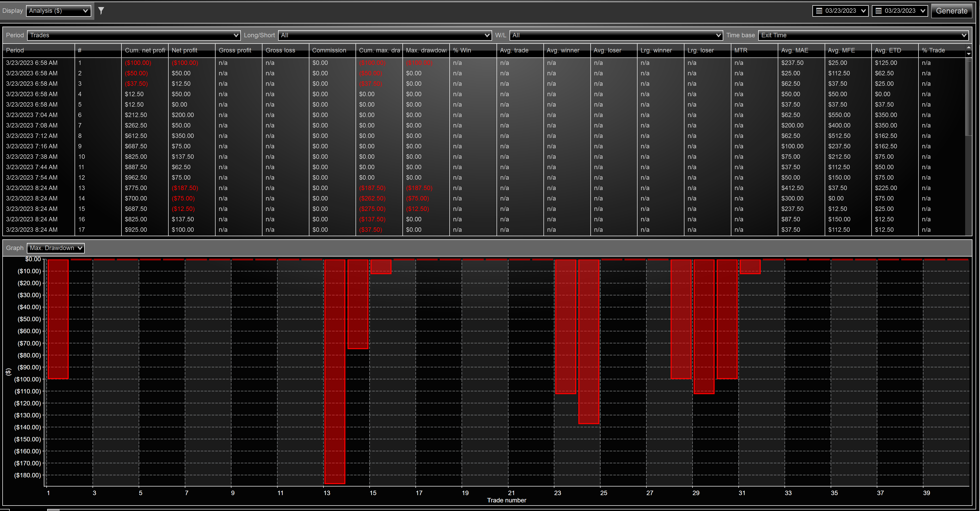Click the % Win column header
This screenshot has height=511, width=980.
473,50
